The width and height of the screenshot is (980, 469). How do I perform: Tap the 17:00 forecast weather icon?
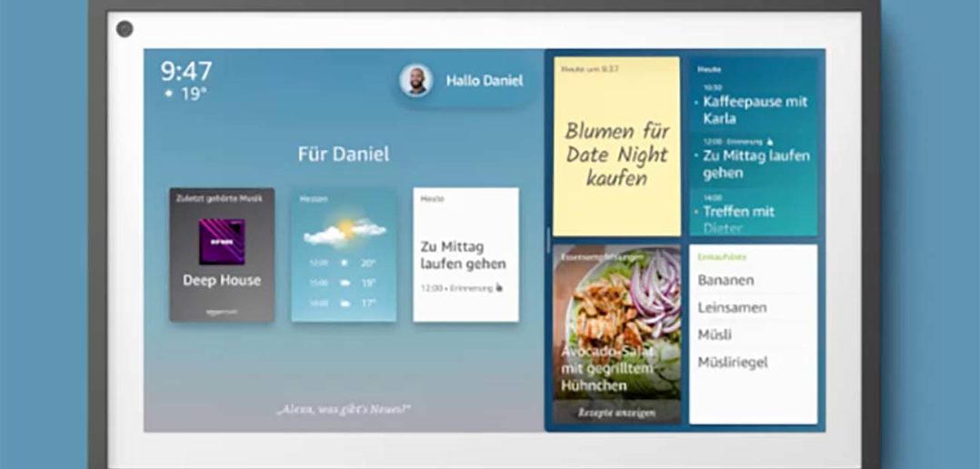click(345, 303)
